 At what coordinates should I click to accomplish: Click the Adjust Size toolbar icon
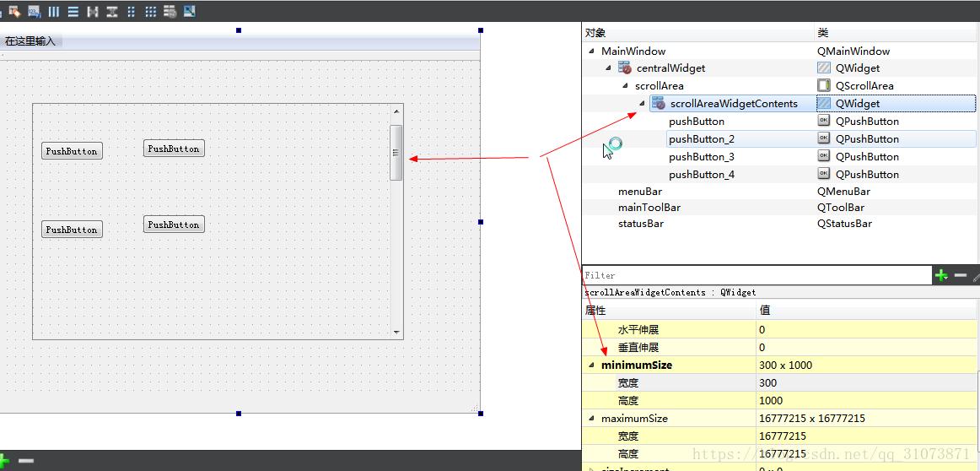[x=189, y=12]
